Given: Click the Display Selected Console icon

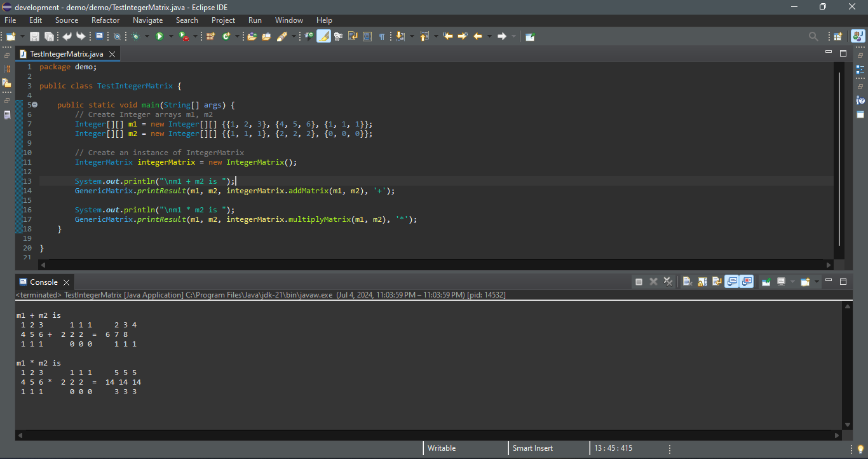Looking at the screenshot, I should (781, 282).
